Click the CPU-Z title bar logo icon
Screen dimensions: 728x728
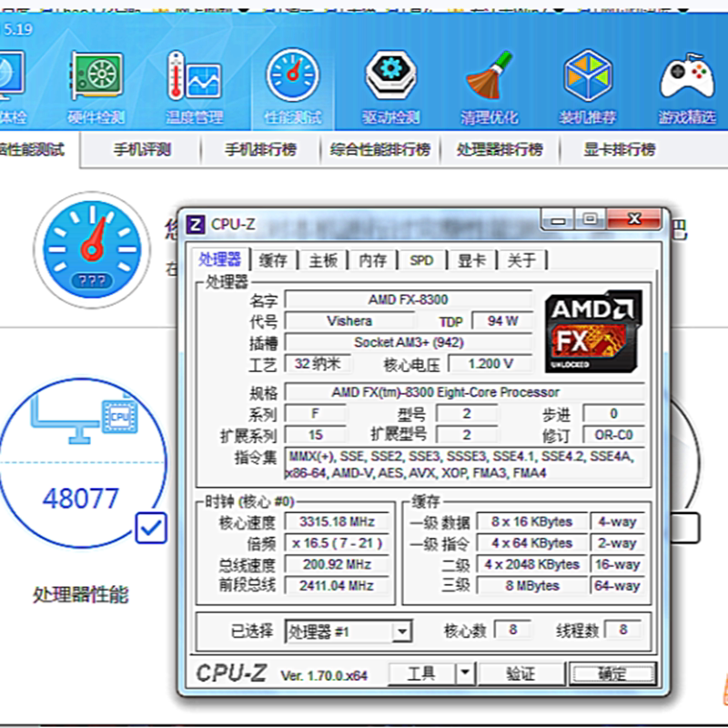point(196,225)
